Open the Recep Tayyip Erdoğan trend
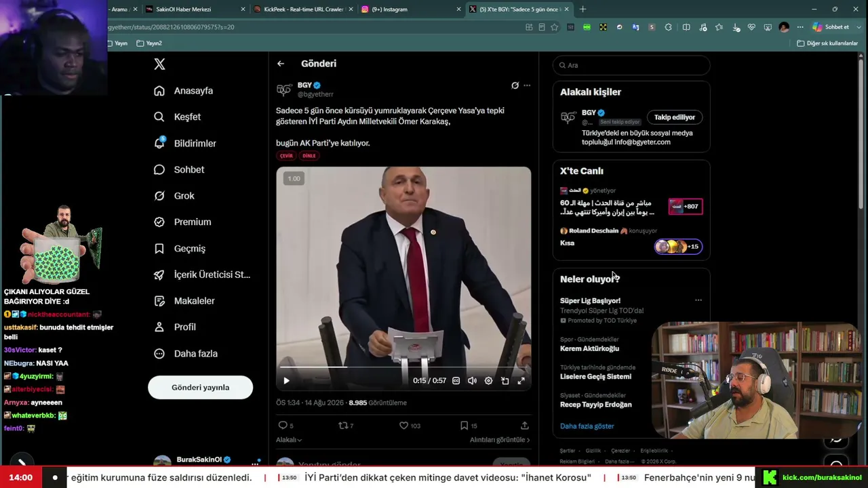Viewport: 868px width, 488px height. (x=595, y=405)
